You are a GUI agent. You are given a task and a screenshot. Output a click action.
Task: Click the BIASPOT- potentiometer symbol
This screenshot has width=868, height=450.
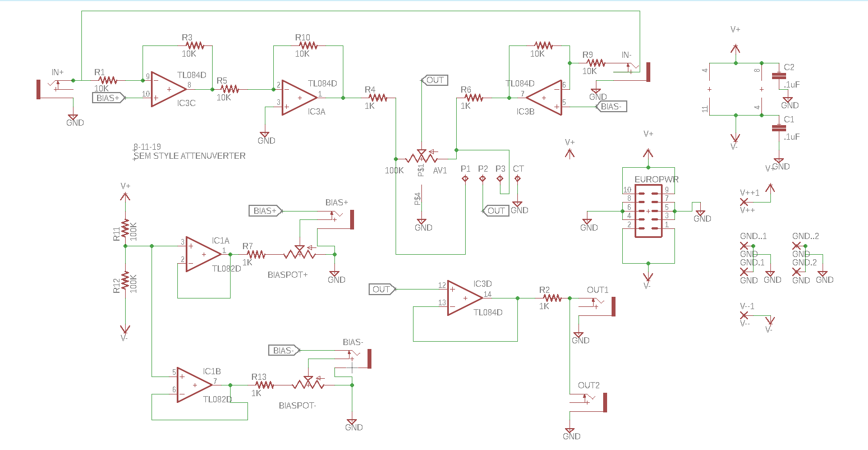tap(307, 385)
